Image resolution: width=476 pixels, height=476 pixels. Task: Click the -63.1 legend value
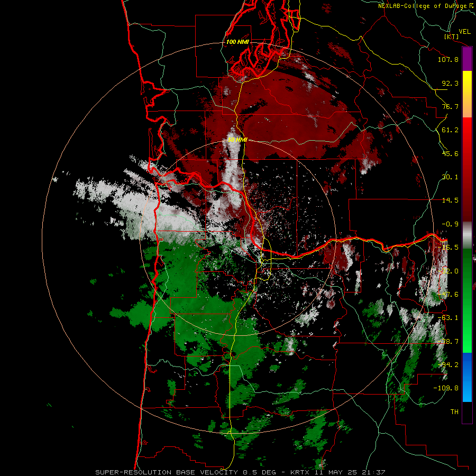pyautogui.click(x=448, y=318)
